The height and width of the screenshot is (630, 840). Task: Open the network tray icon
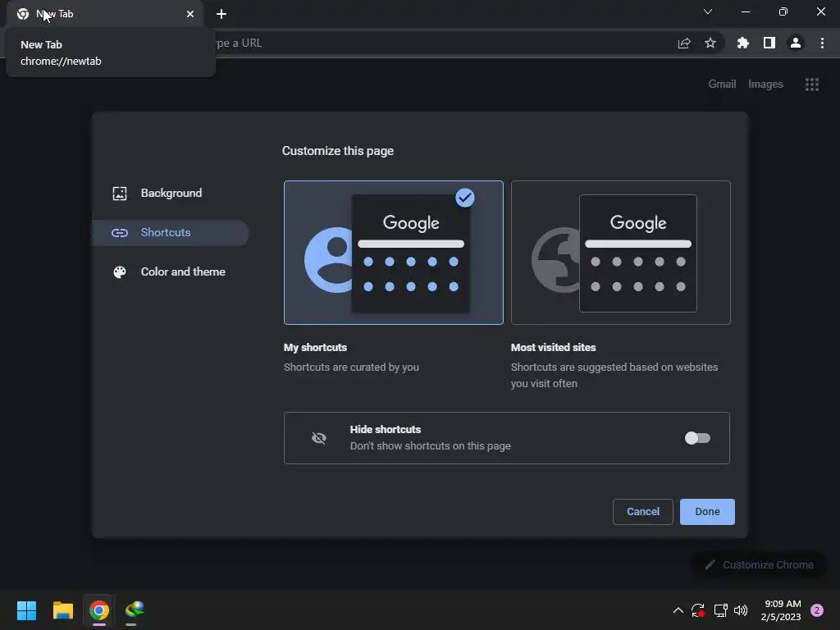tap(720, 610)
